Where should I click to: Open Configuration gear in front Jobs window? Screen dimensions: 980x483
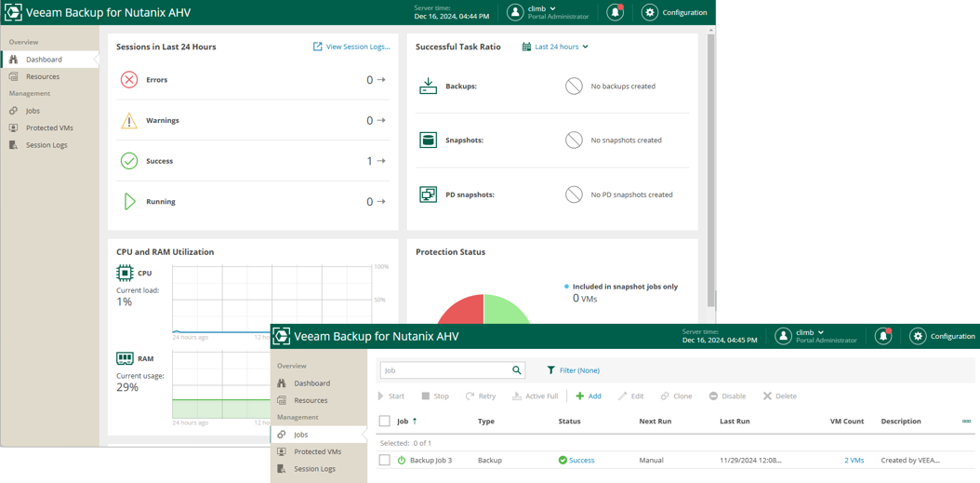918,336
